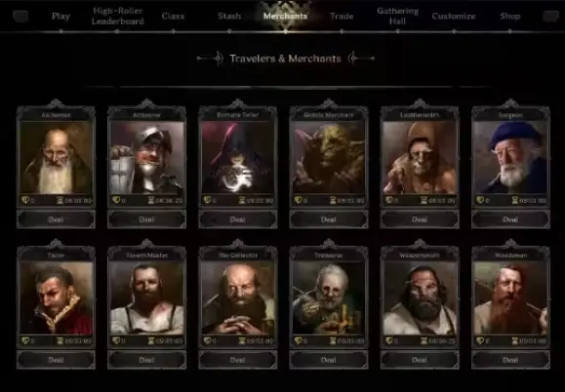The image size is (565, 392).
Task: Open the Shop tab
Action: coord(510,17)
